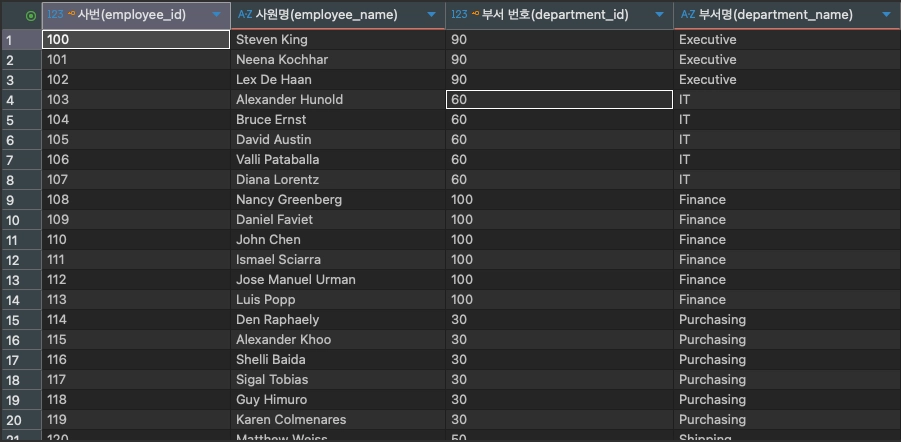
Task: Open department_id column filter dropdown arrow
Action: [x=660, y=15]
